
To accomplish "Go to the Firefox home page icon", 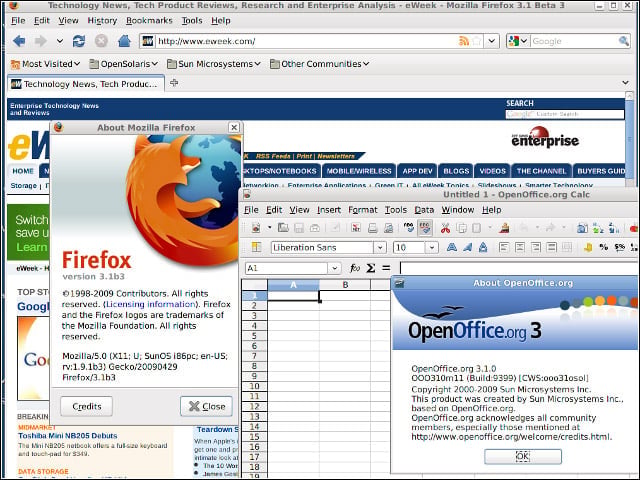I will [x=124, y=41].
